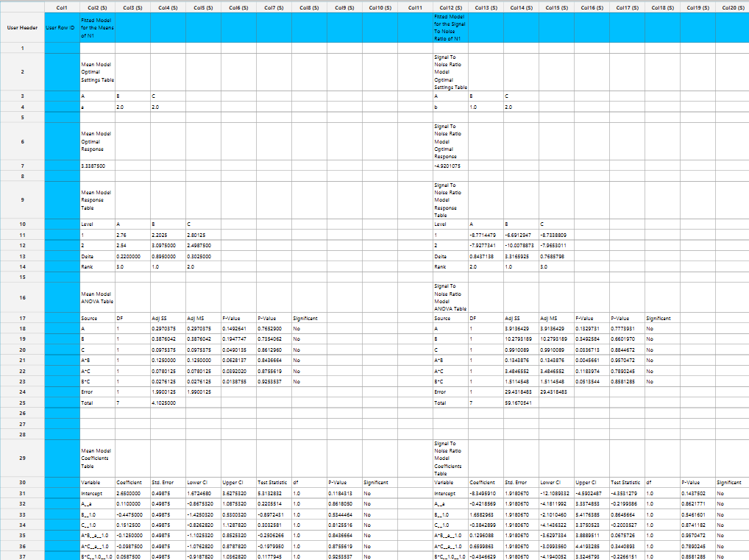Select the Col16 (S) column header
The image size is (749, 560).
(x=592, y=7)
